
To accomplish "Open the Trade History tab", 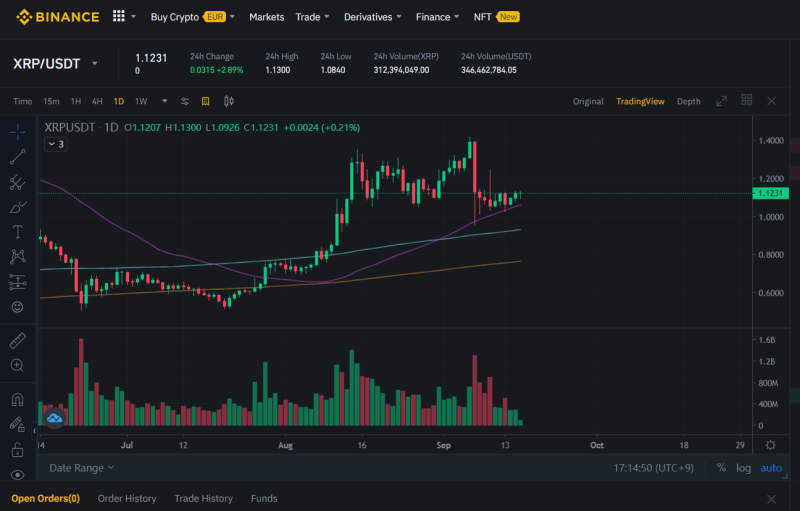I will 204,498.
